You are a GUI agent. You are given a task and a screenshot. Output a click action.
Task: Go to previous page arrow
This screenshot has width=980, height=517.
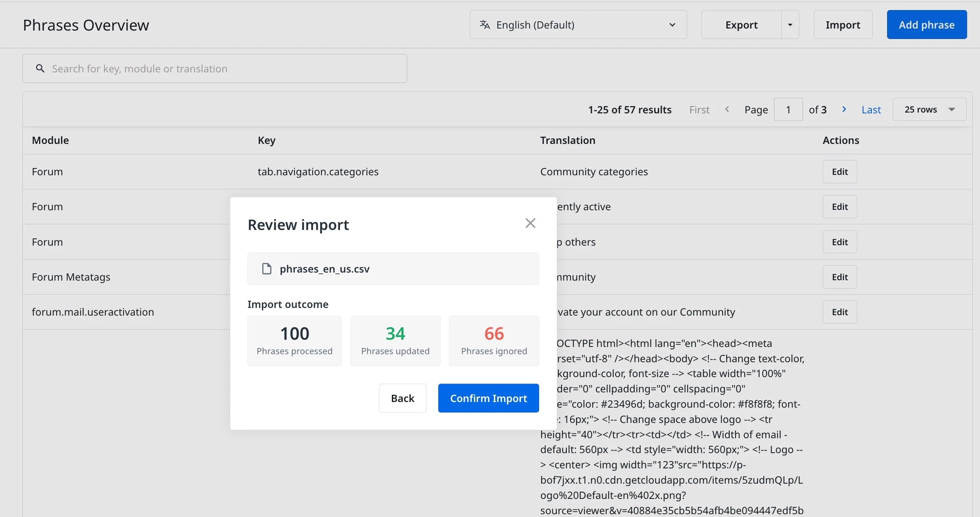(727, 109)
